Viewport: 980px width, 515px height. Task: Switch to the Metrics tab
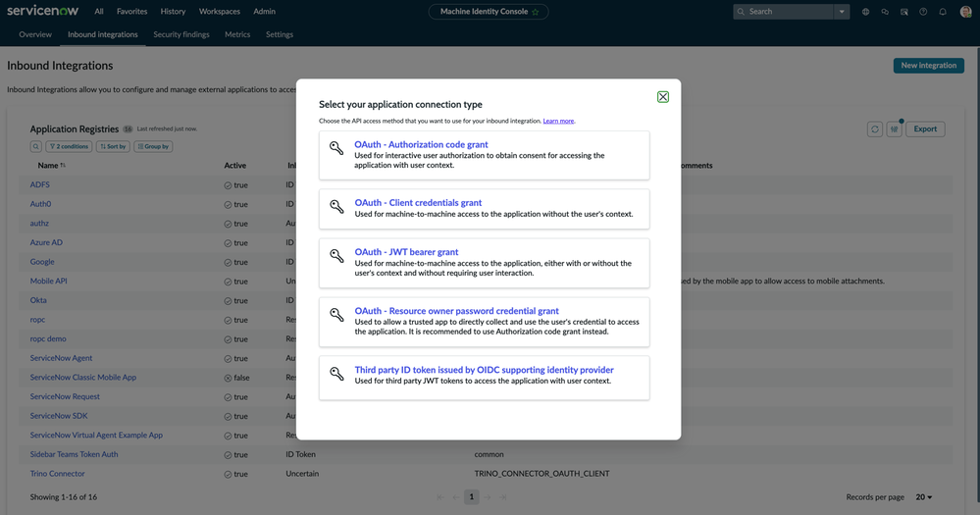tap(237, 34)
